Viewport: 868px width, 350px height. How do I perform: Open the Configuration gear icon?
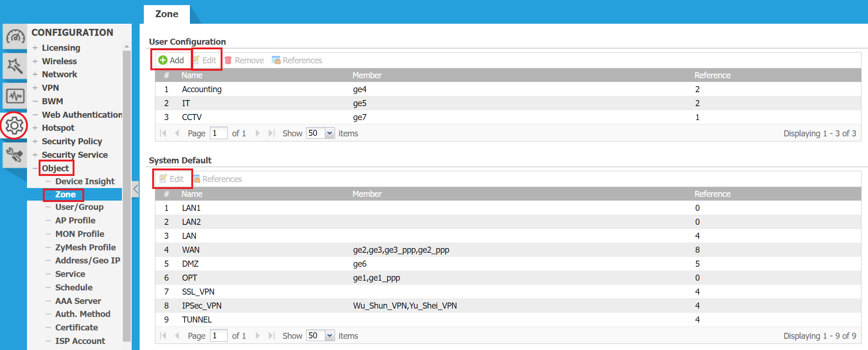coord(14,125)
